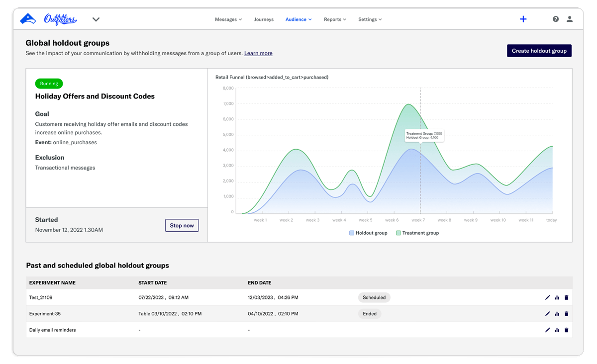Delete the Test_21109 experiment
This screenshot has height=364, width=597.
pyautogui.click(x=566, y=298)
